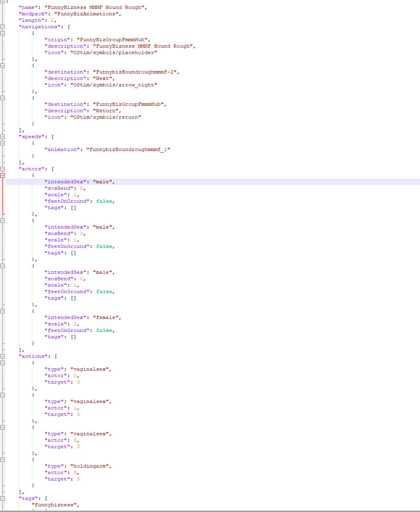The width and height of the screenshot is (420, 512).
Task: Fold the navigation block with "Return" description
Action: click(2, 98)
